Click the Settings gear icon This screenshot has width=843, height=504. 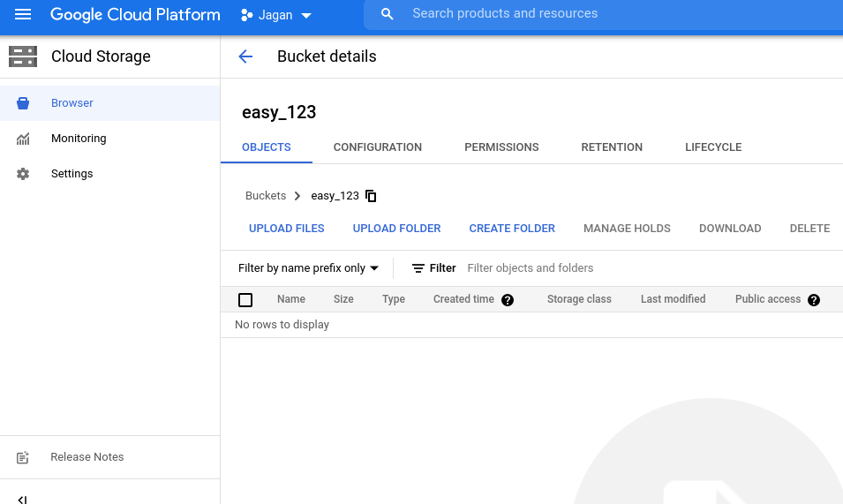[23, 174]
